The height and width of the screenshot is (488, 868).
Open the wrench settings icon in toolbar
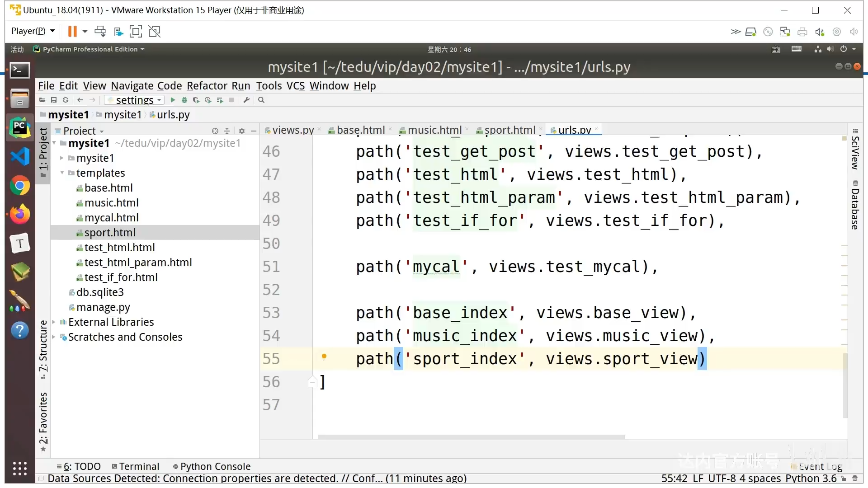point(246,100)
